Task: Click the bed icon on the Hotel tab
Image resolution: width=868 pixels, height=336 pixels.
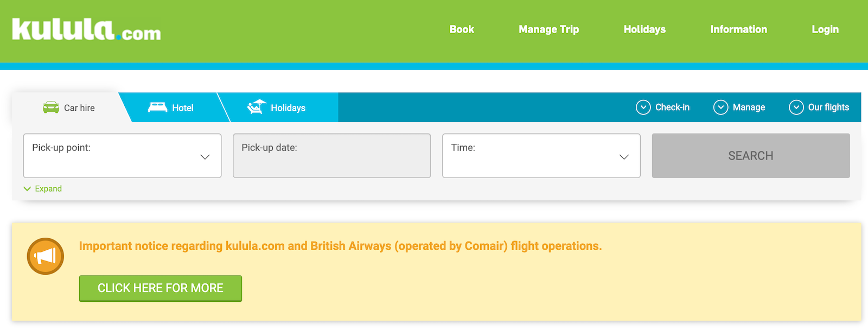Action: 158,106
